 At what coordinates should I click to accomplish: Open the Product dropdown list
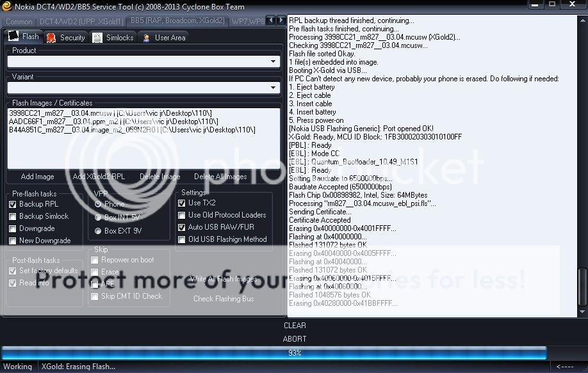coord(274,62)
